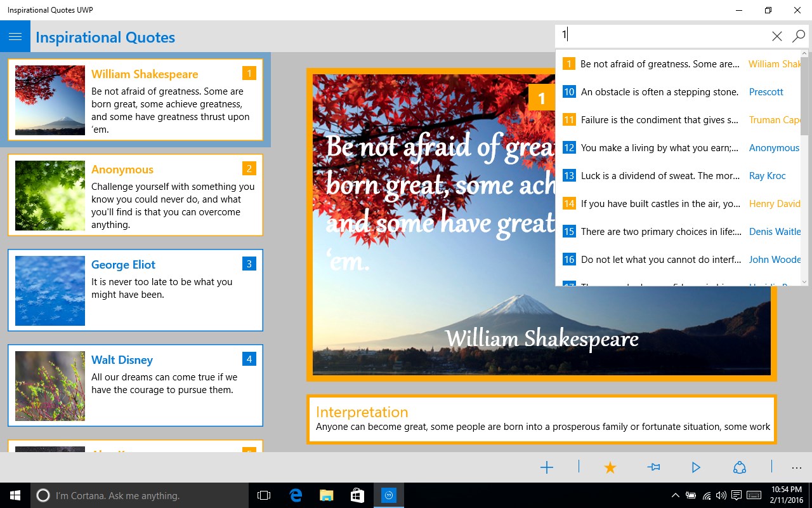812x508 pixels.
Task: Select the Walt Disney dreams quote
Action: click(x=135, y=385)
